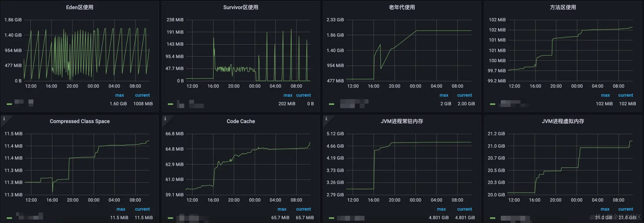Open the Survivor区使用 panel title menu
The height and width of the screenshot is (223, 644).
point(241,7)
